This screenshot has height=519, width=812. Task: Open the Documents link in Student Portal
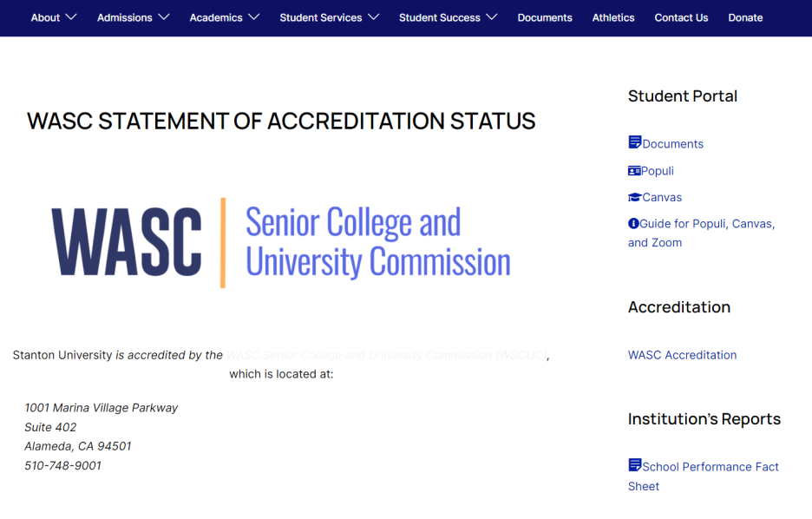pos(672,144)
